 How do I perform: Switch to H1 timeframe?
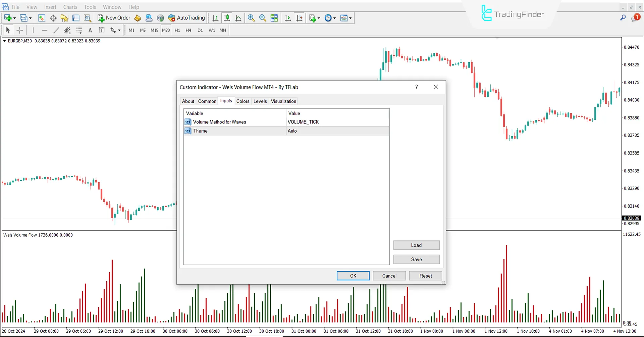pos(177,30)
